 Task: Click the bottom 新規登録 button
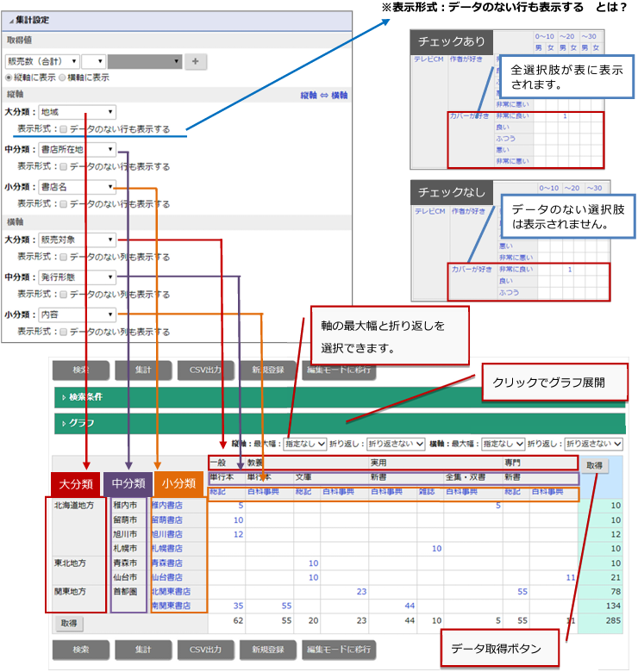click(x=268, y=650)
